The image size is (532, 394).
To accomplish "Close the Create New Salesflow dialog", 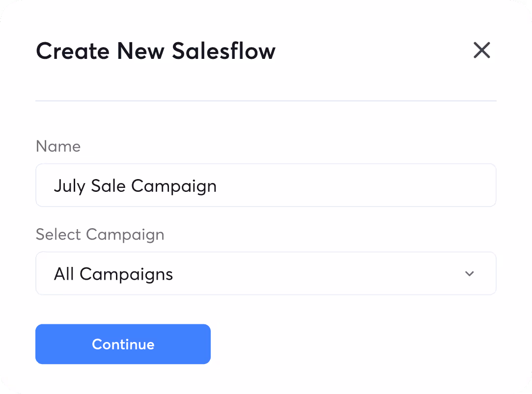I will pyautogui.click(x=481, y=50).
